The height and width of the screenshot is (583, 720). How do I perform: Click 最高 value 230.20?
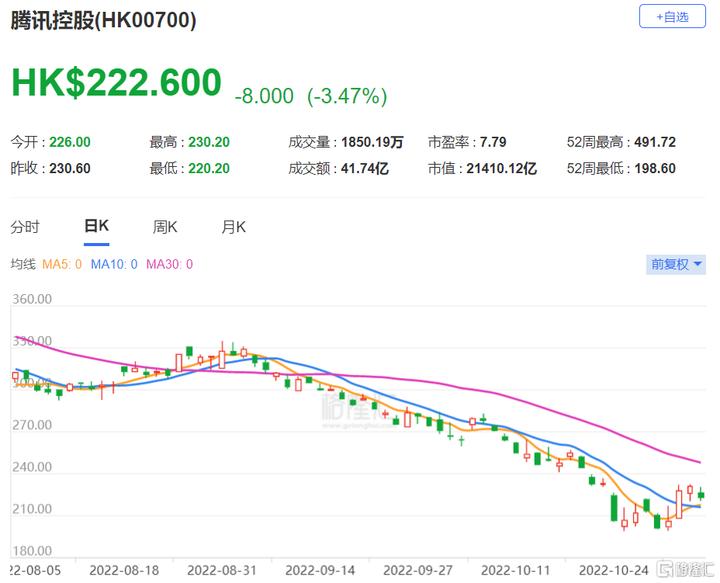pos(209,142)
